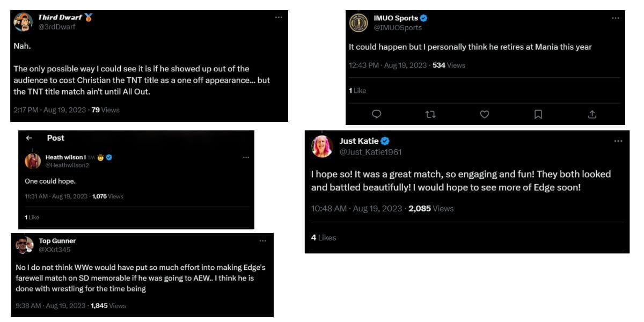
Task: Click the verified checkmark beside IMUO Sports
Action: (x=423, y=18)
